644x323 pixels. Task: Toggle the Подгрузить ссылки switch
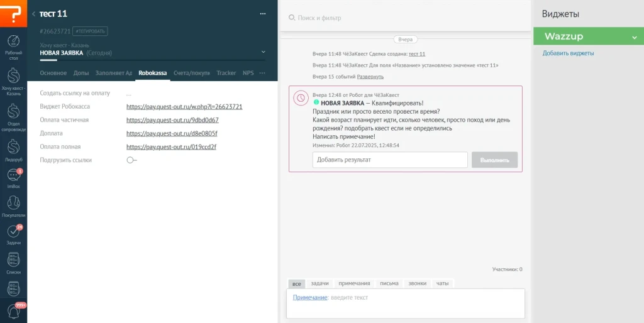point(131,160)
